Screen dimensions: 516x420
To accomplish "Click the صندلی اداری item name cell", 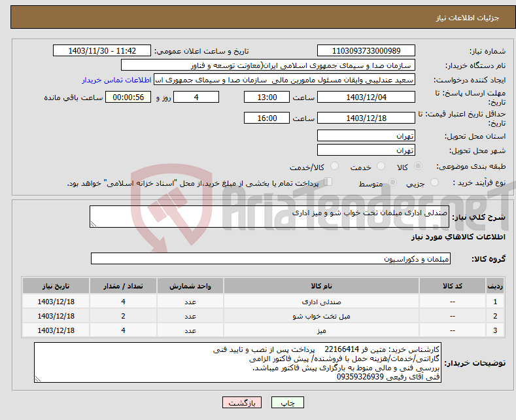I will (x=321, y=302).
